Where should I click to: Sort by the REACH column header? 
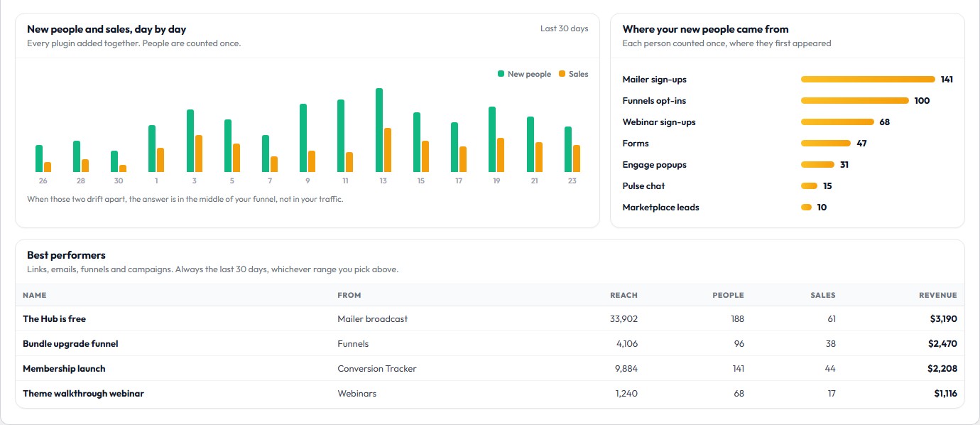coord(624,295)
